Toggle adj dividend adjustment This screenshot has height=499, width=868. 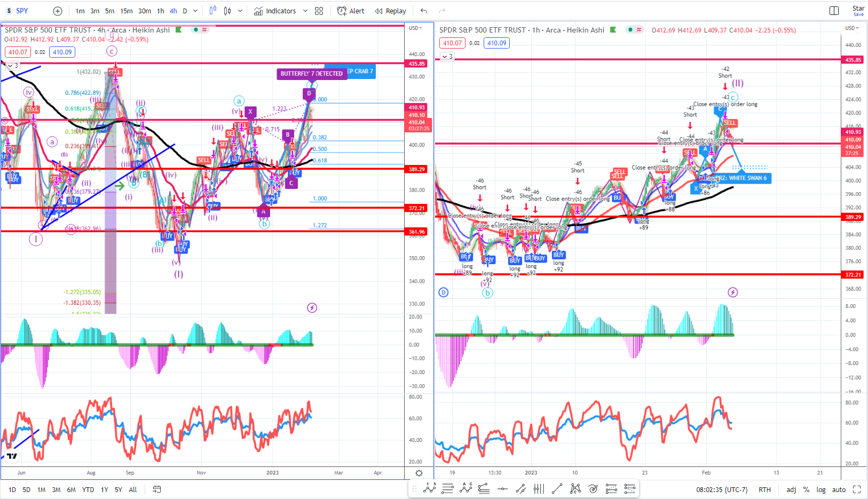791,489
